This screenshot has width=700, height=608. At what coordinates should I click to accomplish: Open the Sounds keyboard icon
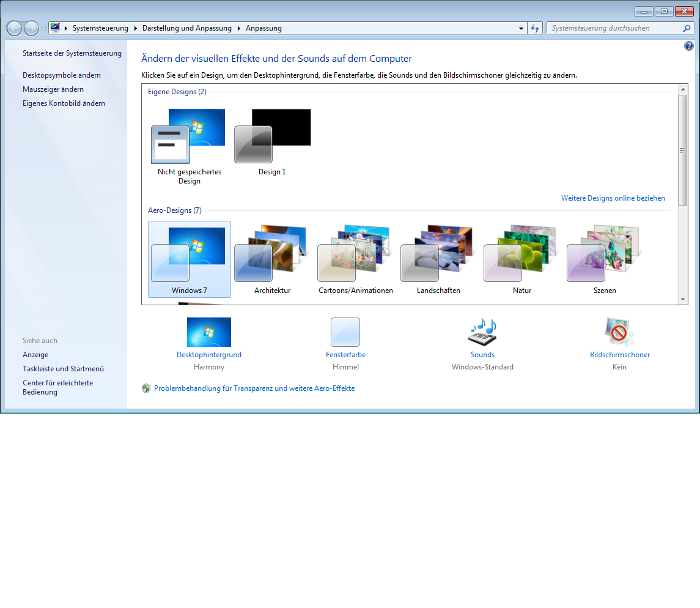(482, 332)
